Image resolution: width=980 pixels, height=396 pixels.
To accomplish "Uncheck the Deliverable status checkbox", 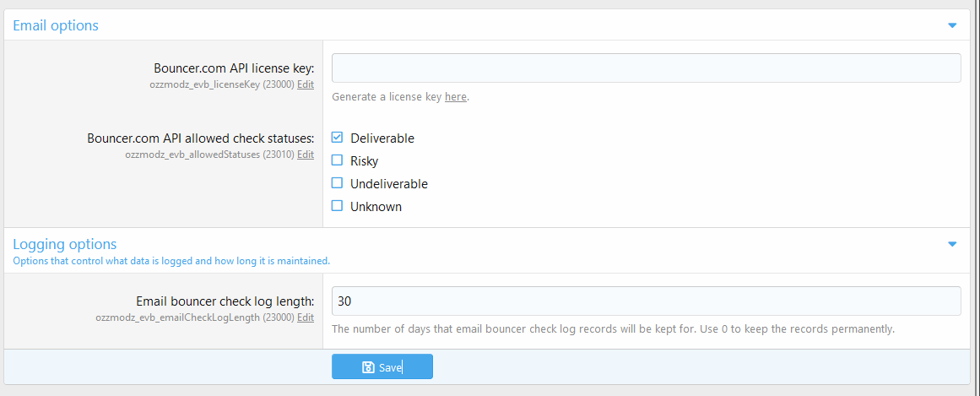I will tap(338, 138).
